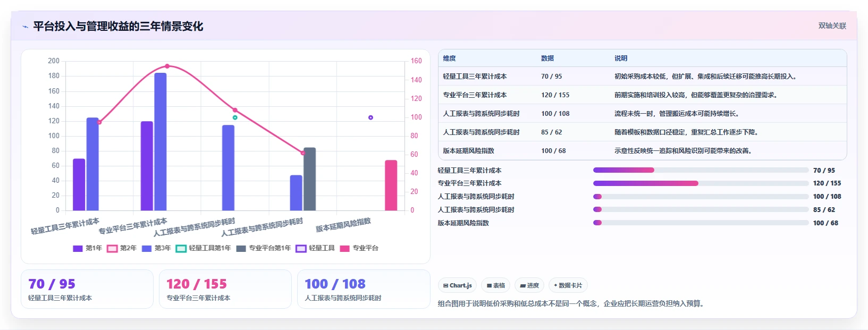Image resolution: width=868 pixels, height=330 pixels.
Task: Open the 70 / 95 data card
Action: click(87, 289)
